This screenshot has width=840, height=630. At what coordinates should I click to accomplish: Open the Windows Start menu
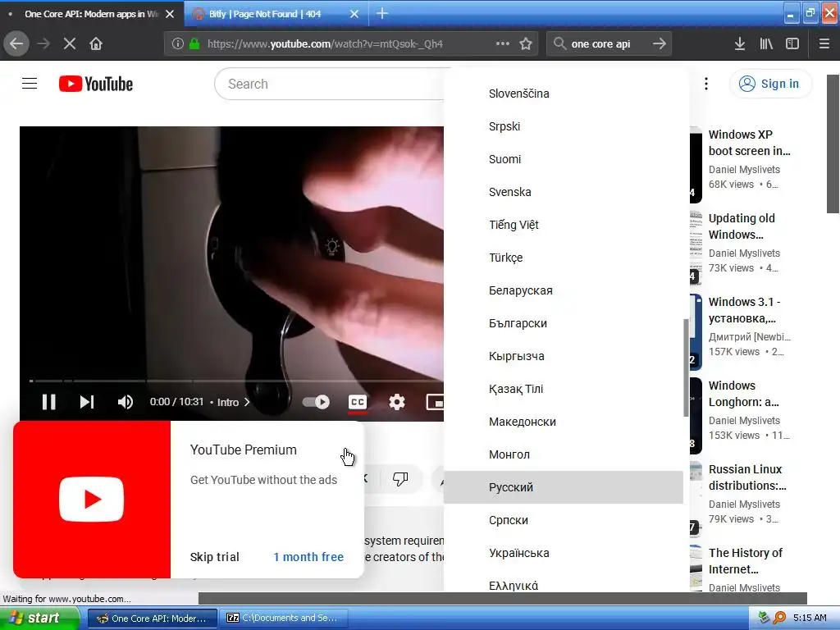[39, 619]
